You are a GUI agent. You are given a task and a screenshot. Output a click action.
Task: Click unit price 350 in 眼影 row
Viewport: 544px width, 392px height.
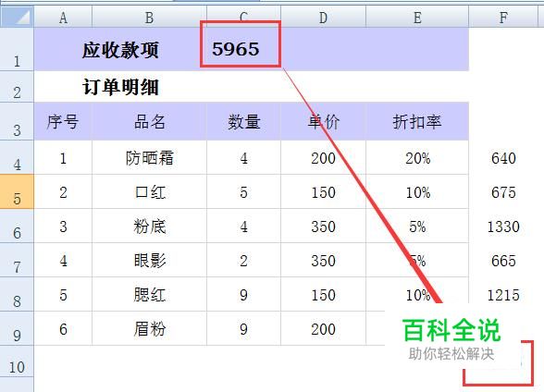coord(323,260)
